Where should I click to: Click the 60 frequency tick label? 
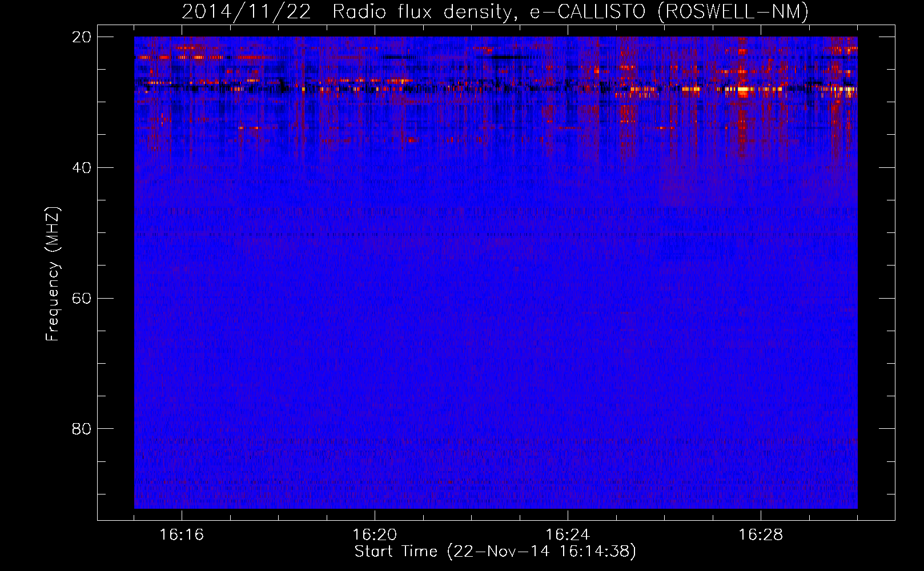pyautogui.click(x=82, y=298)
